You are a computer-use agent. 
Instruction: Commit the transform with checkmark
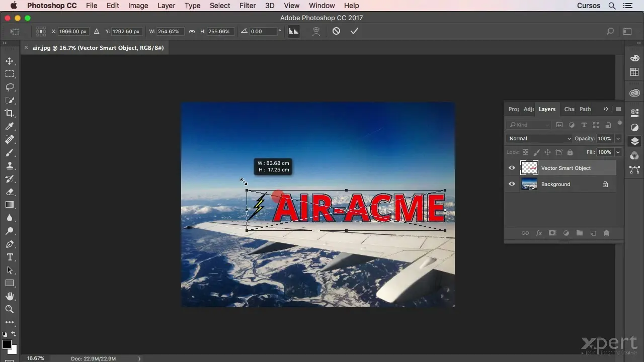[354, 31]
